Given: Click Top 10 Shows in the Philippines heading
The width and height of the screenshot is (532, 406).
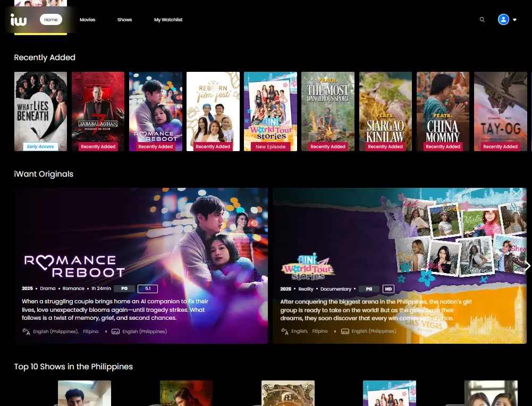Looking at the screenshot, I should (74, 367).
